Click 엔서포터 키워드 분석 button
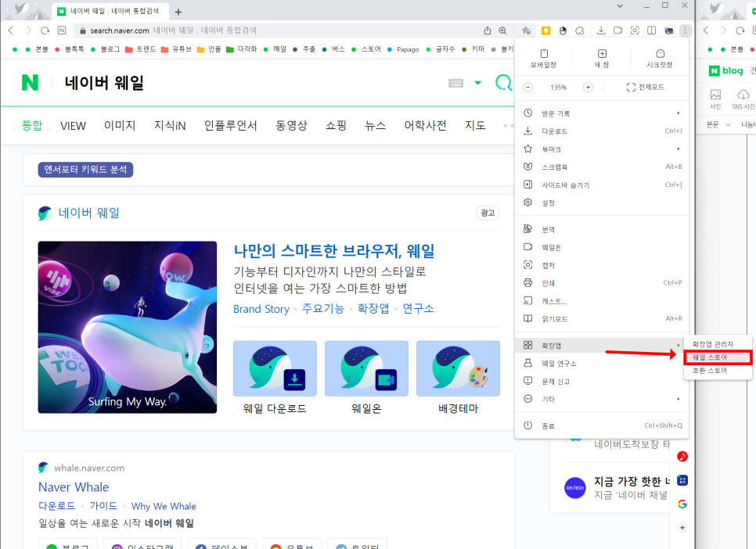This screenshot has width=756, height=549. 85,169
